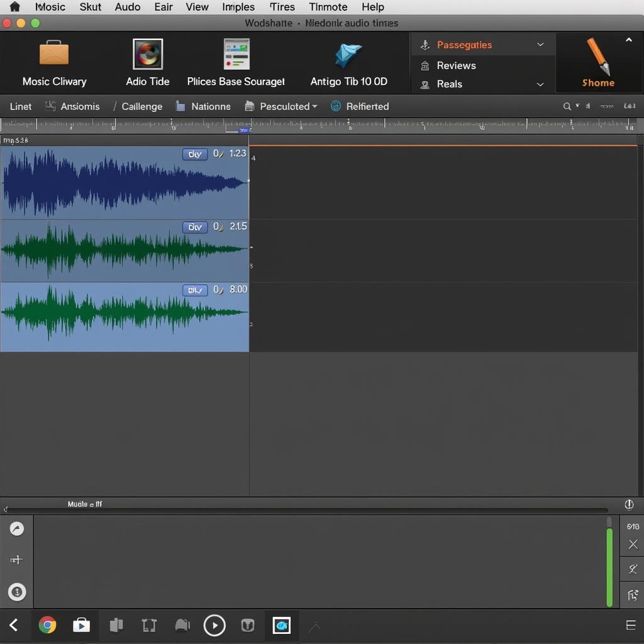Expand the Passegaties dropdown chevron

[540, 45]
